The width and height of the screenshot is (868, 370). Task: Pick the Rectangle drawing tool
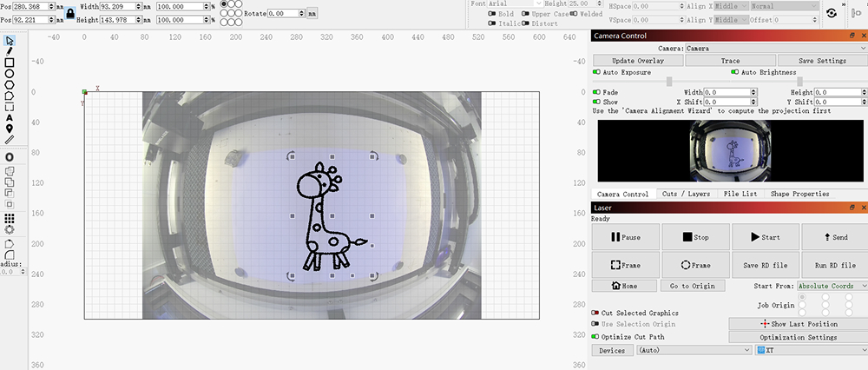10,63
